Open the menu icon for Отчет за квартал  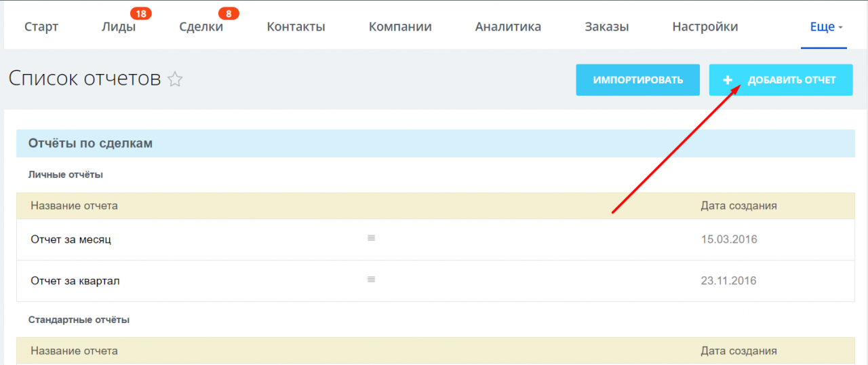point(371,280)
